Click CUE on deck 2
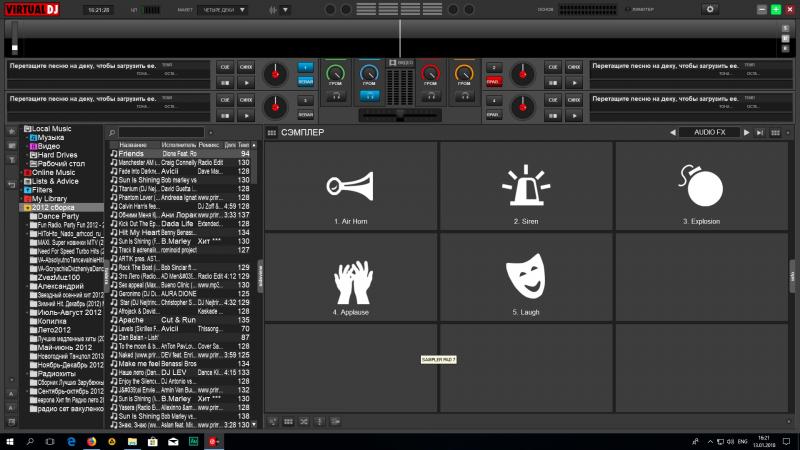The width and height of the screenshot is (800, 450). click(x=553, y=67)
